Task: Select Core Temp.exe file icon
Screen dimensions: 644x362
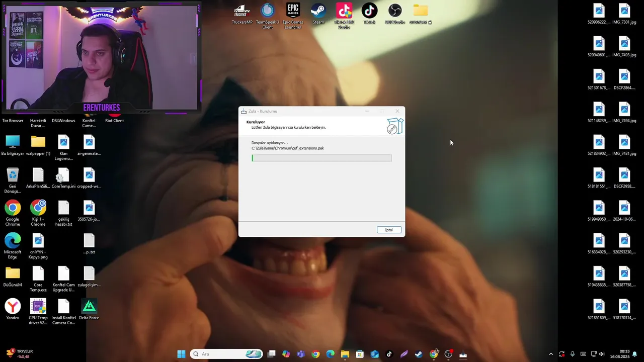Action: tap(38, 279)
